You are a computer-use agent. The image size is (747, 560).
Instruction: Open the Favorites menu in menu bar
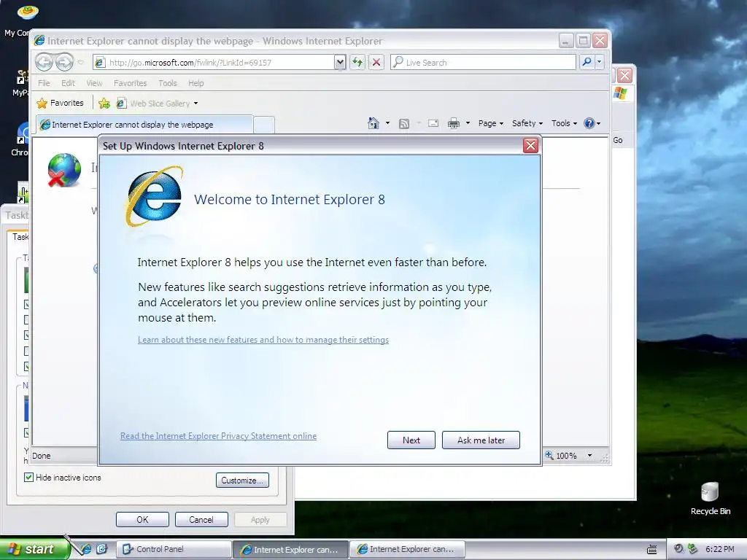click(130, 83)
